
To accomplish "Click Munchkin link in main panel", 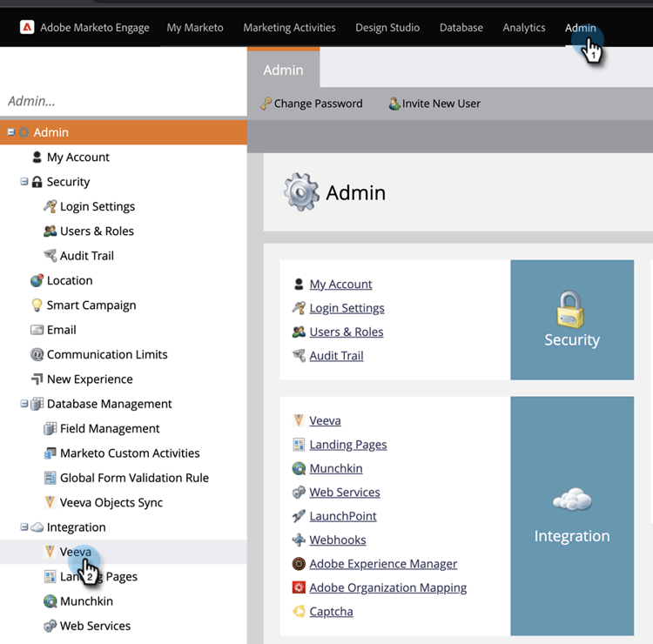I will pyautogui.click(x=336, y=468).
